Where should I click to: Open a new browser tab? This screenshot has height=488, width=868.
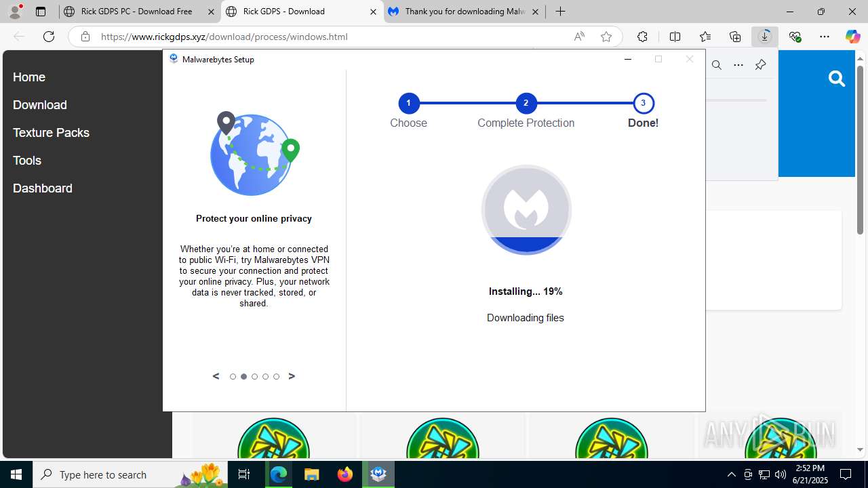click(560, 12)
